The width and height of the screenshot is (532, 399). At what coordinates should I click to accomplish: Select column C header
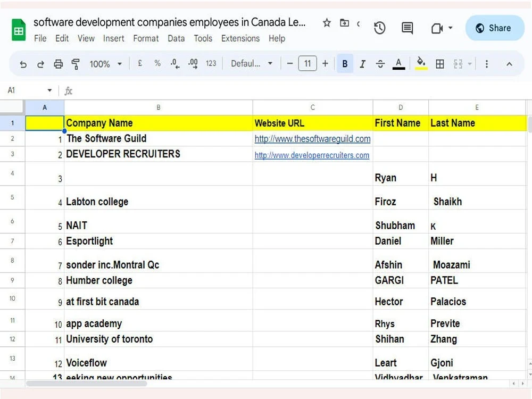312,107
